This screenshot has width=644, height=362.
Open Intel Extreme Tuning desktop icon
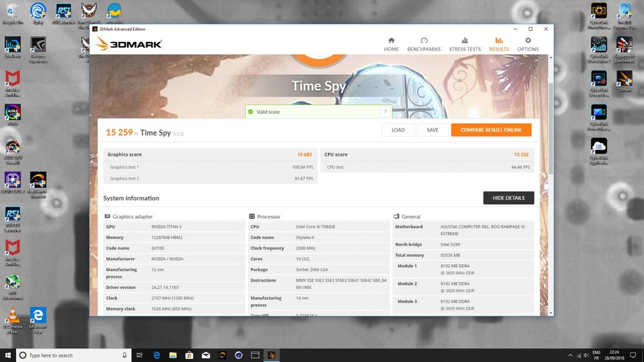click(x=624, y=16)
